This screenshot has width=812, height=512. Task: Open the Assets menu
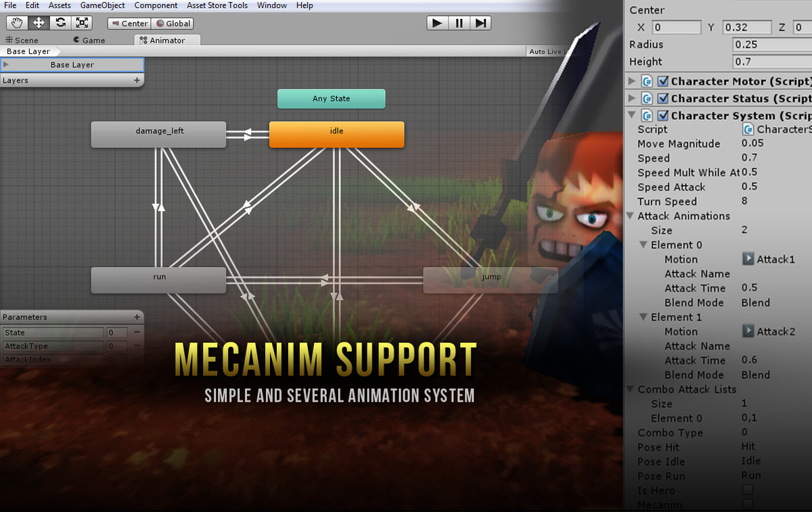(x=60, y=5)
